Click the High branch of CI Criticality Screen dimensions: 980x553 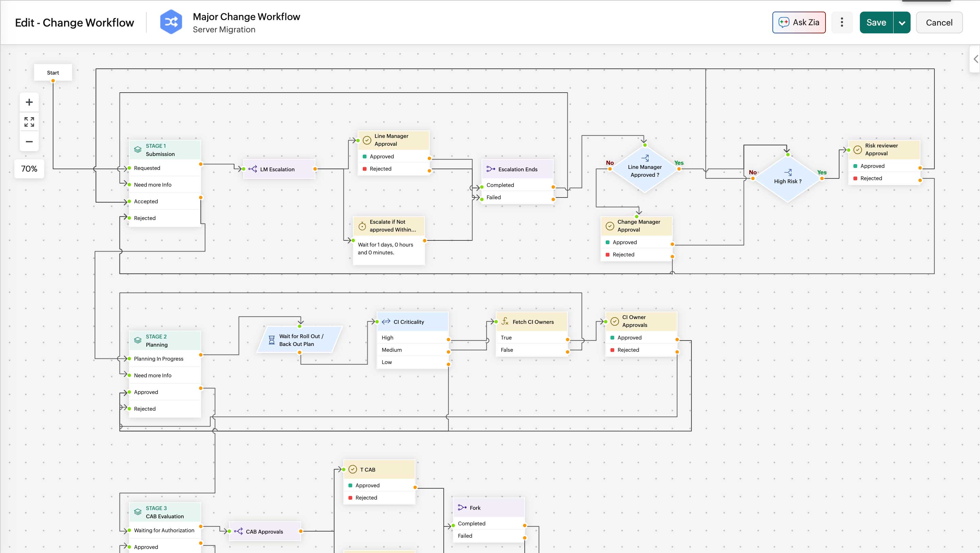[x=412, y=337]
